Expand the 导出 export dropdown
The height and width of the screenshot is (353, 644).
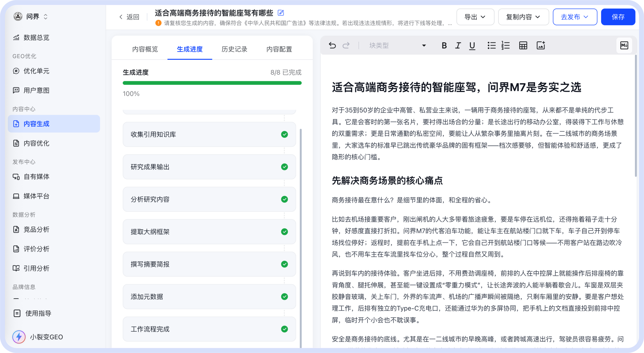pos(475,17)
